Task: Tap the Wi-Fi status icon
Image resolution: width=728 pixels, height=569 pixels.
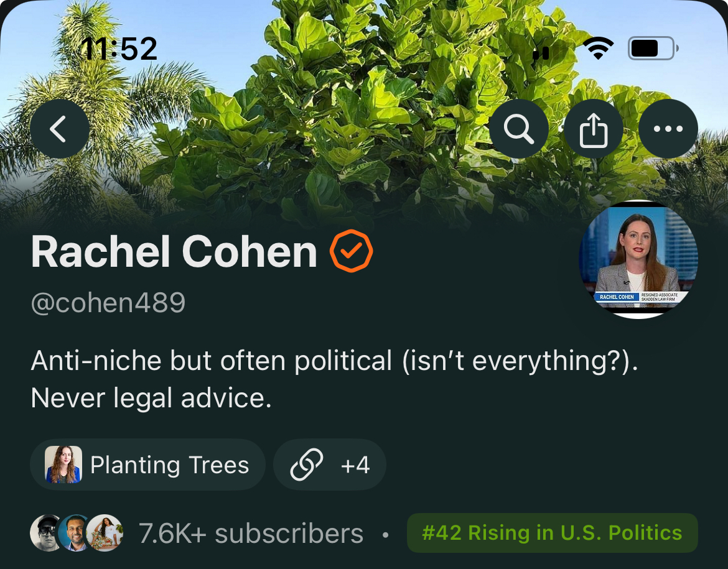Action: 598,48
